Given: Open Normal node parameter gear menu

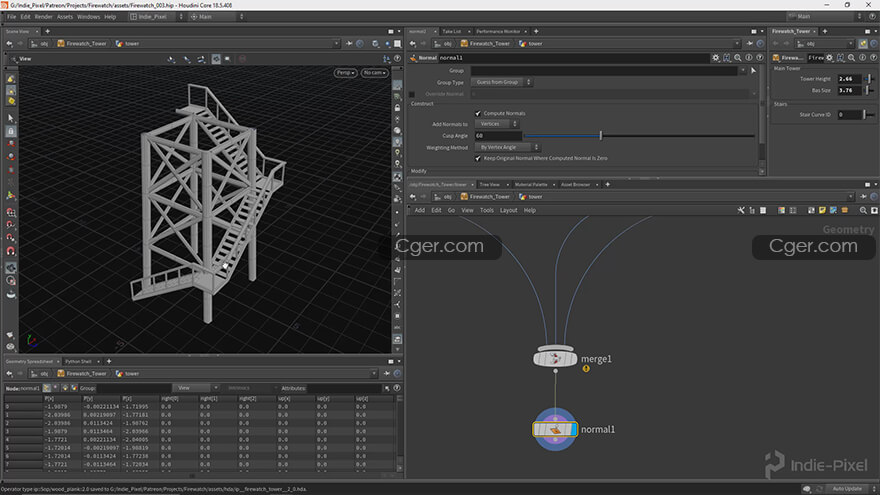Looking at the screenshot, I should click(716, 58).
